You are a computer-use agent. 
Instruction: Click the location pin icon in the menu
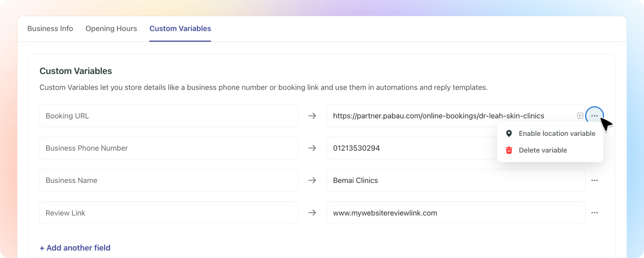pos(509,134)
